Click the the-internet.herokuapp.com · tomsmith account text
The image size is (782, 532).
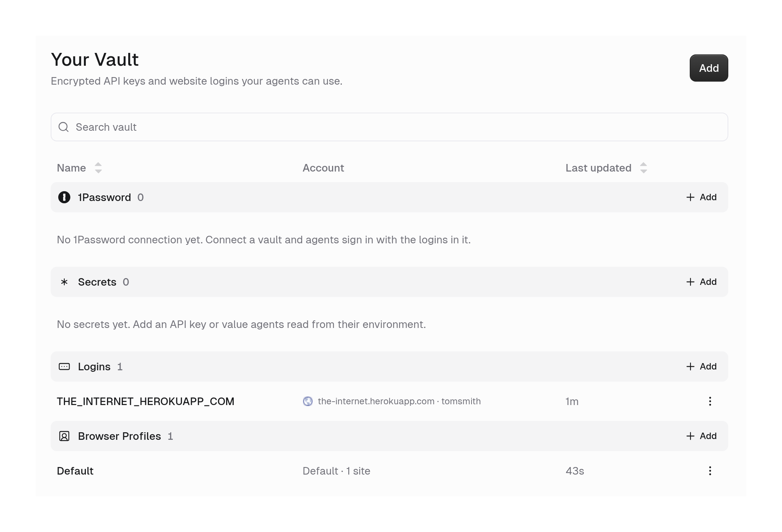point(399,401)
